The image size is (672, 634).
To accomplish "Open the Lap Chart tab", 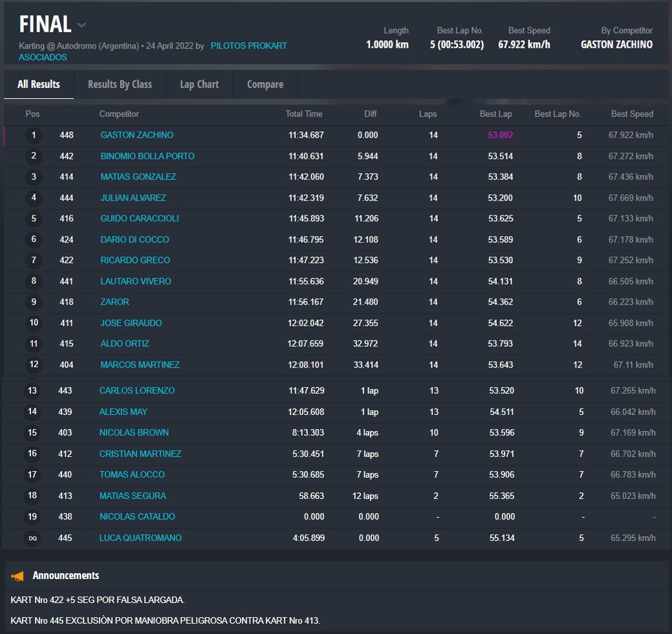I will [199, 85].
